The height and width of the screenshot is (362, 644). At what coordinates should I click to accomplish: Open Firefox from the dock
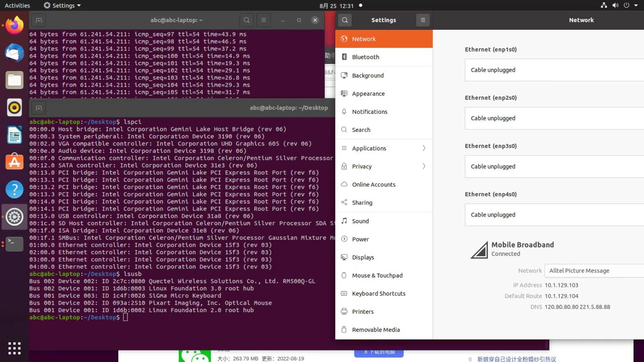coord(14,25)
